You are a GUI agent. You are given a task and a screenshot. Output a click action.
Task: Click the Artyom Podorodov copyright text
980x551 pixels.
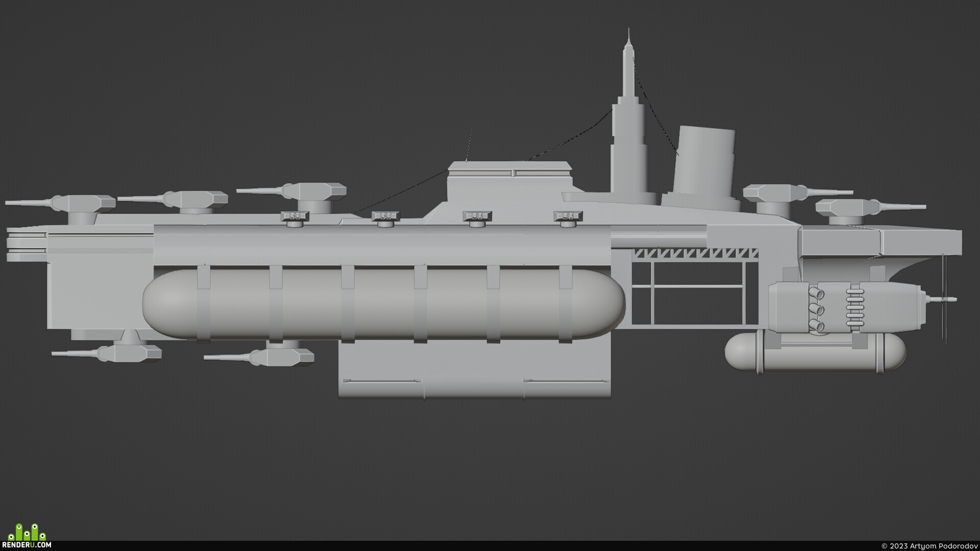point(929,546)
